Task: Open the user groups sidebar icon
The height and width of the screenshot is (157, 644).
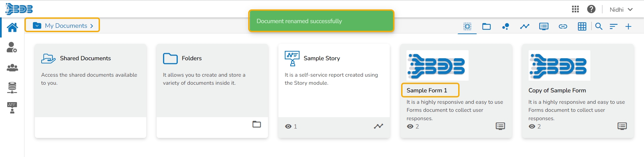Action: pos(12,68)
